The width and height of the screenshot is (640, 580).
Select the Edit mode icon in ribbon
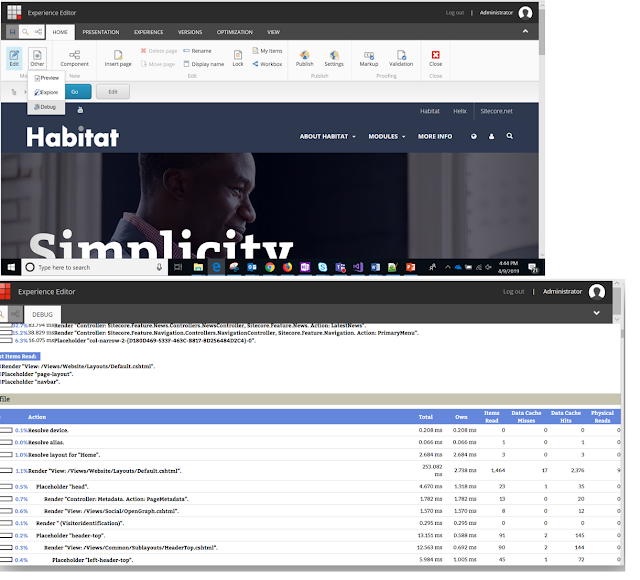point(14,58)
